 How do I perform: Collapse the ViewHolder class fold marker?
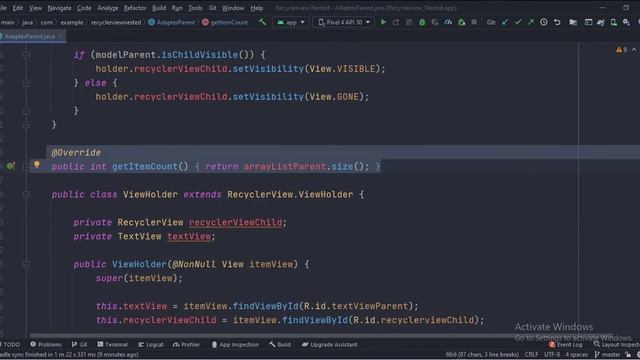point(26,195)
